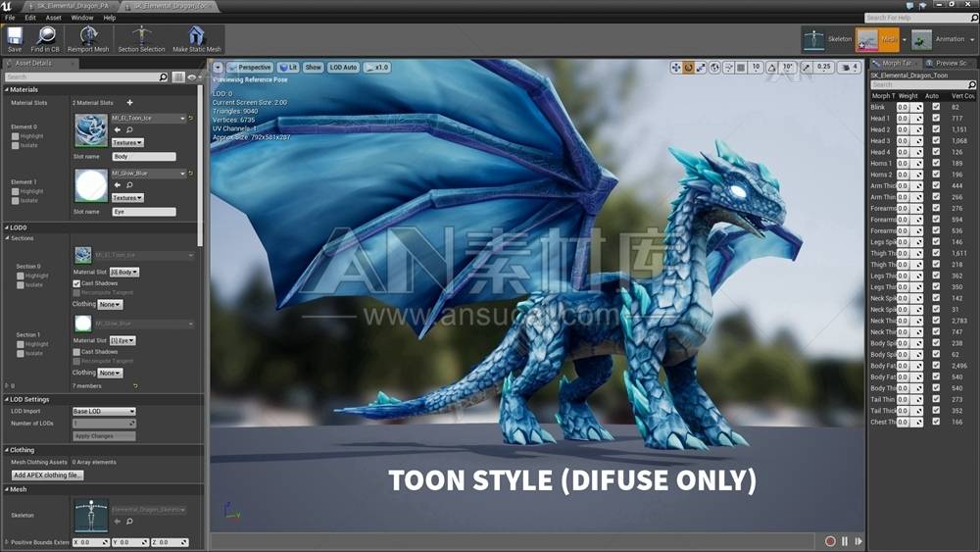Click Asset Details property matrix grid icon
The width and height of the screenshot is (980, 552).
[x=178, y=76]
